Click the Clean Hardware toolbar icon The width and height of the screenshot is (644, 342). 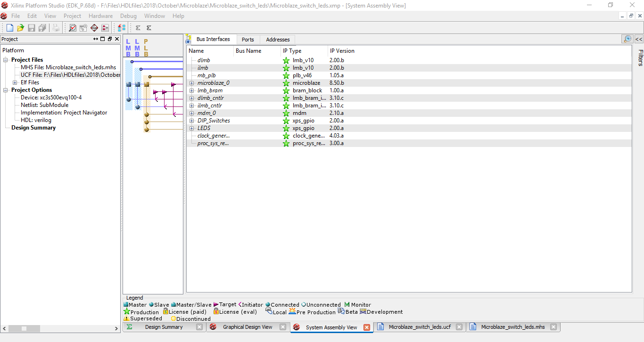pyautogui.click(x=83, y=28)
